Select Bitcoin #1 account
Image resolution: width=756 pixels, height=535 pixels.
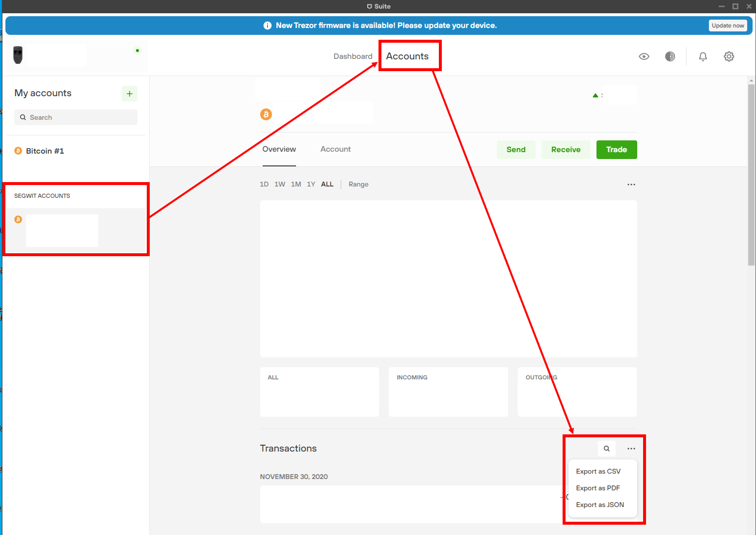(x=76, y=151)
